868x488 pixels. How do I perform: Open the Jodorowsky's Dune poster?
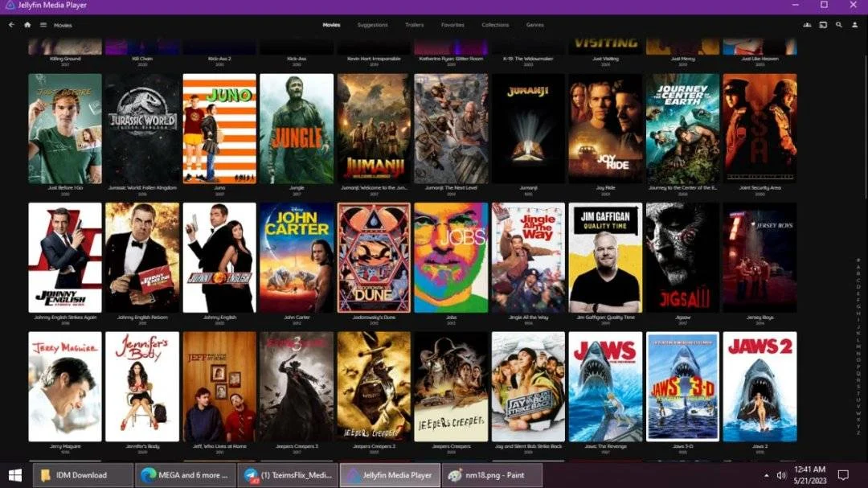point(374,257)
